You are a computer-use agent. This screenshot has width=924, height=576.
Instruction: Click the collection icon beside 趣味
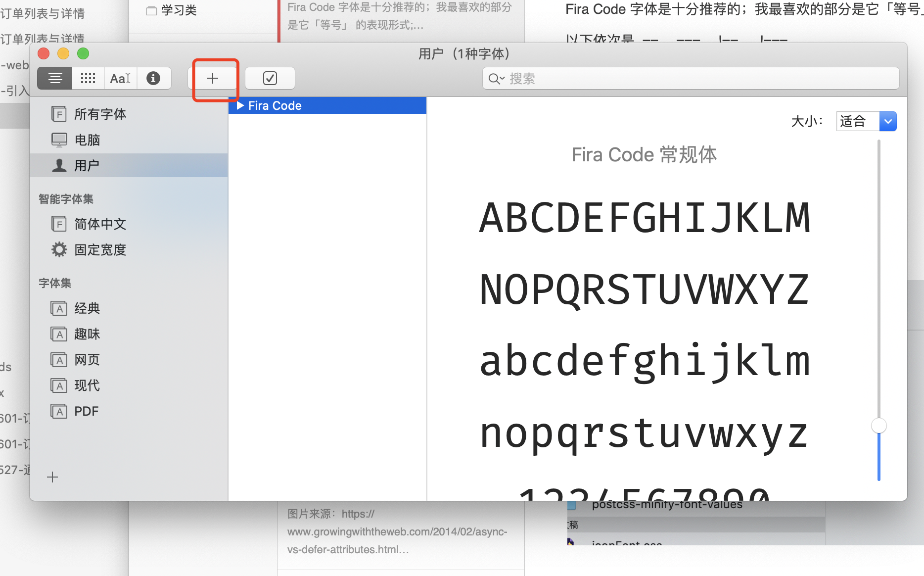tap(59, 334)
